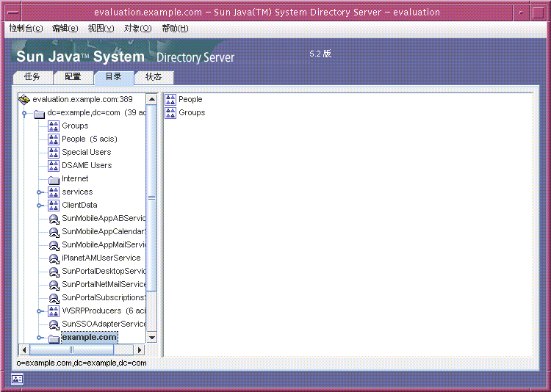This screenshot has width=551, height=392.
Task: Click the SunSSOAdapterService entry icon
Action: pos(54,325)
